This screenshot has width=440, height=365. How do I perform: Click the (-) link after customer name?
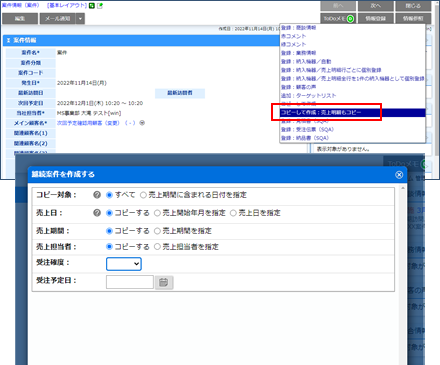pos(130,123)
